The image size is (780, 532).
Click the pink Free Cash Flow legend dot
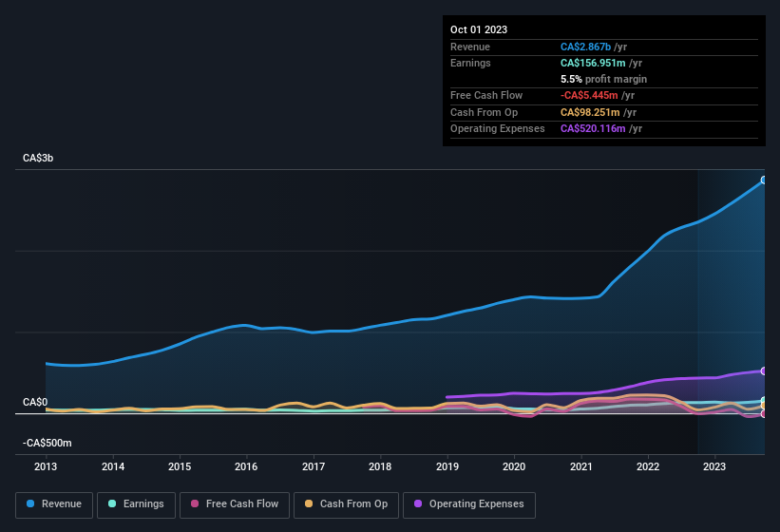click(x=196, y=504)
